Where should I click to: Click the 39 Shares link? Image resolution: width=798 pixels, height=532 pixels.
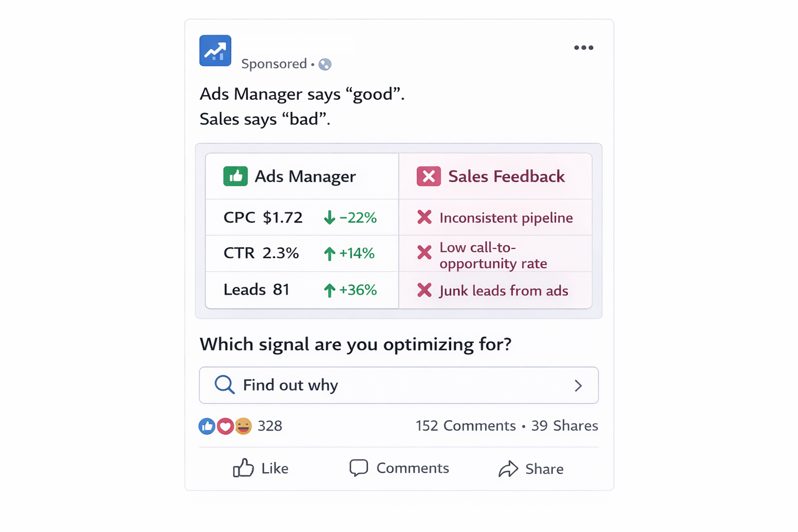pos(565,426)
